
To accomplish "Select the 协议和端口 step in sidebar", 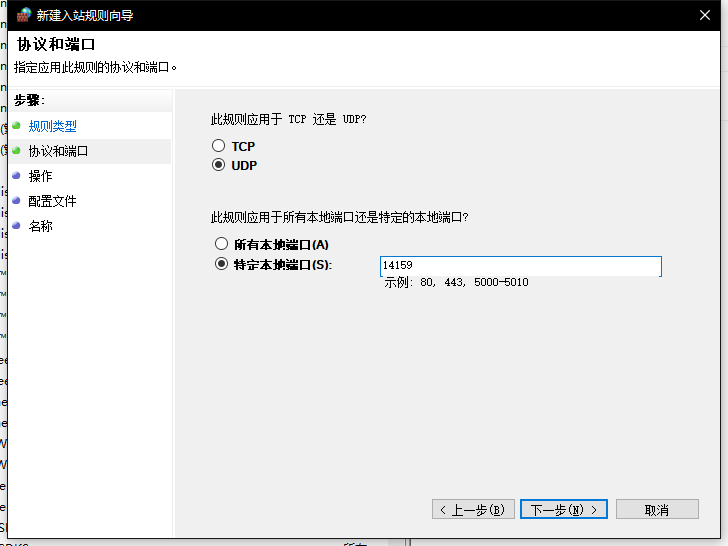I will pos(58,151).
